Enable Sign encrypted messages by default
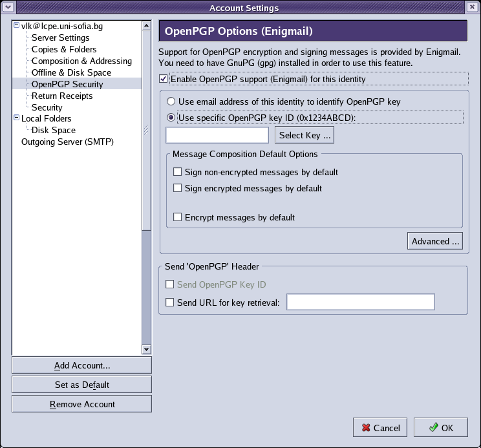Screen dimensions: 481x448 click(177, 187)
